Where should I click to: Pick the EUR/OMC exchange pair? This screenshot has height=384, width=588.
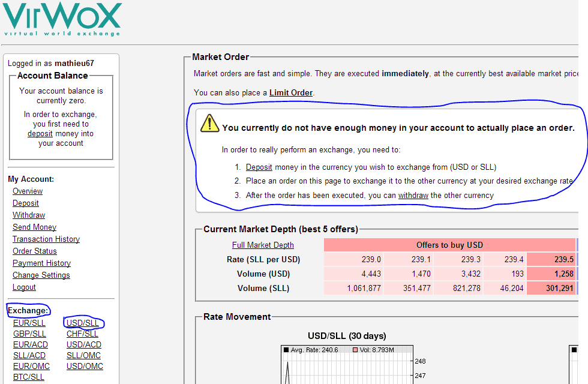[x=31, y=367]
